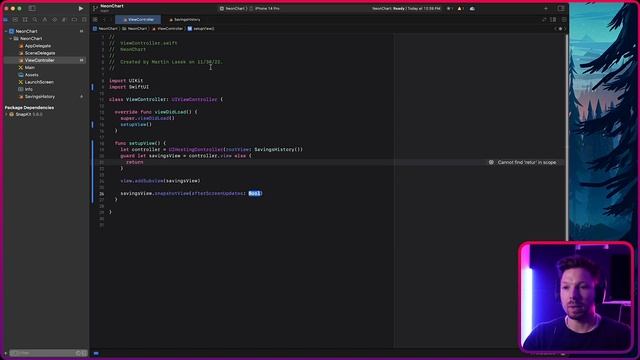Open SavingsHistory file in the navigator
Screen dimensions: 640x360
40,97
